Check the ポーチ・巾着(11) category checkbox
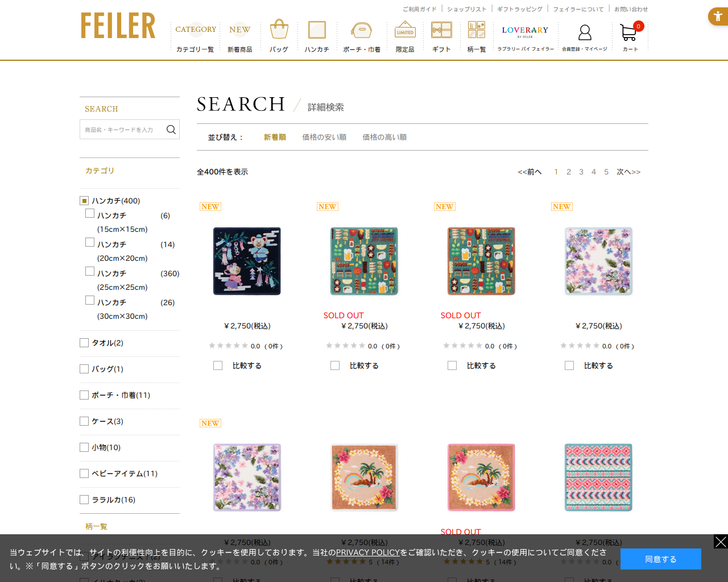The width and height of the screenshot is (728, 582). (x=84, y=395)
